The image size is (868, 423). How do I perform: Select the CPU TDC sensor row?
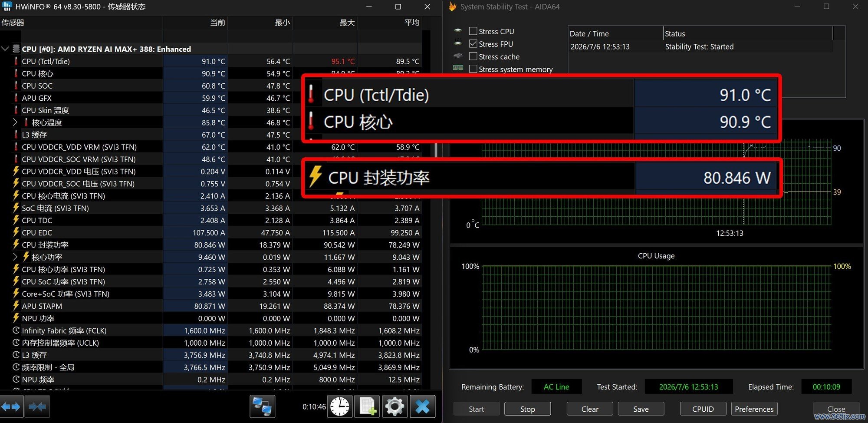coord(210,220)
